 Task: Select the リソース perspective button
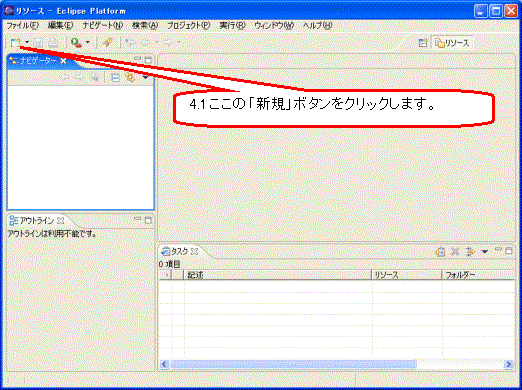452,43
